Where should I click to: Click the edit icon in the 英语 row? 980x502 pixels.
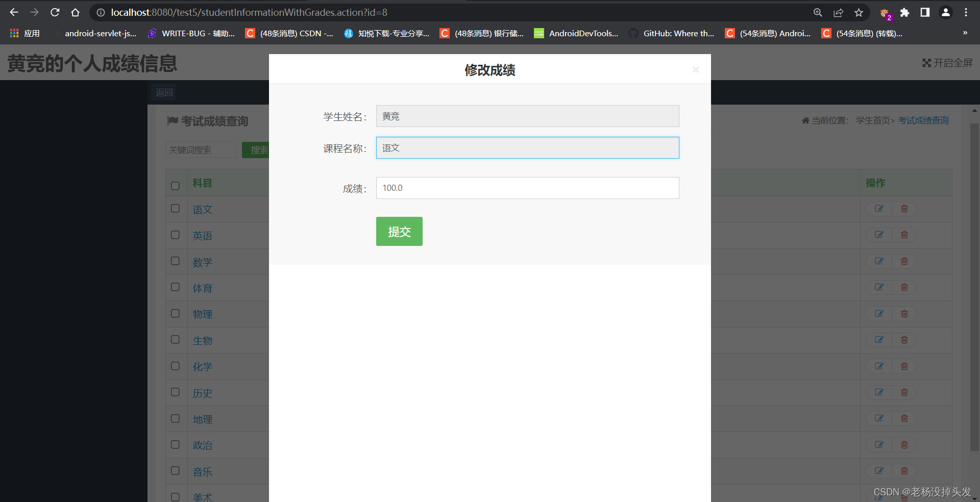(x=879, y=235)
